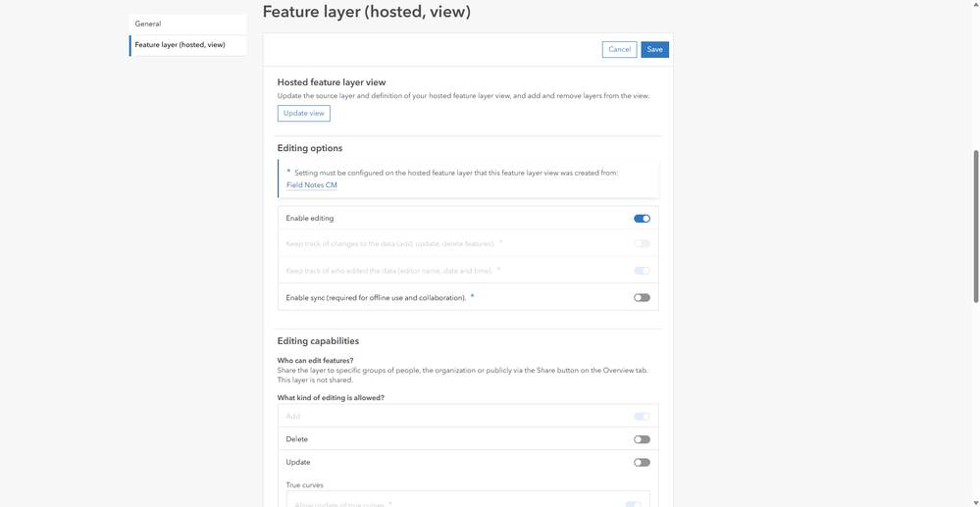Click the Editing options heading

click(310, 149)
